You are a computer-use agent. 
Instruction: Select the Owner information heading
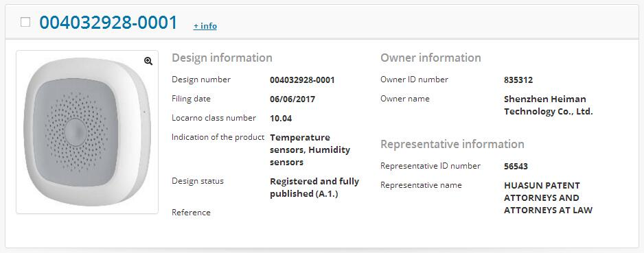[431, 58]
